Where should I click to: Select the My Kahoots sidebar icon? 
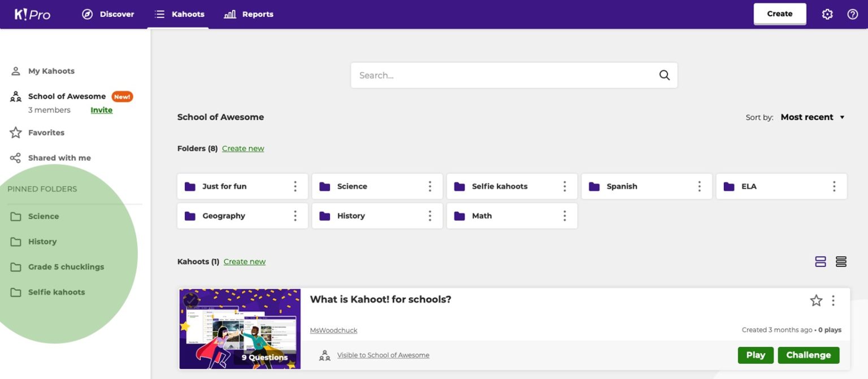click(14, 71)
